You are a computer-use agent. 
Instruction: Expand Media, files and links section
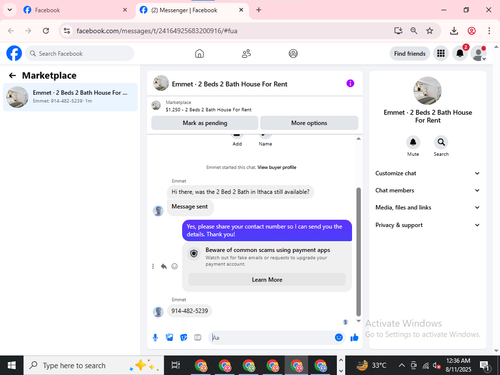click(427, 207)
